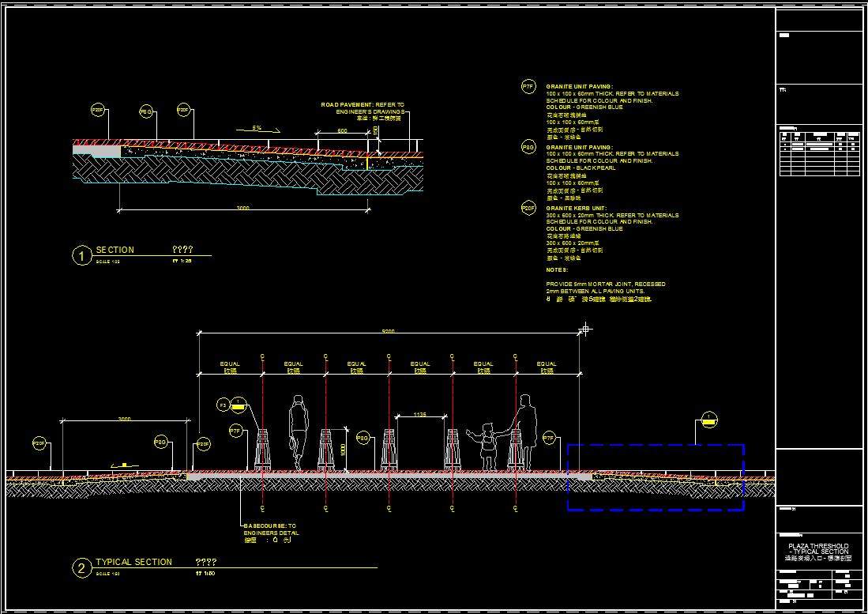
Task: Click the P8G tag in the materials legend
Action: click(x=528, y=147)
